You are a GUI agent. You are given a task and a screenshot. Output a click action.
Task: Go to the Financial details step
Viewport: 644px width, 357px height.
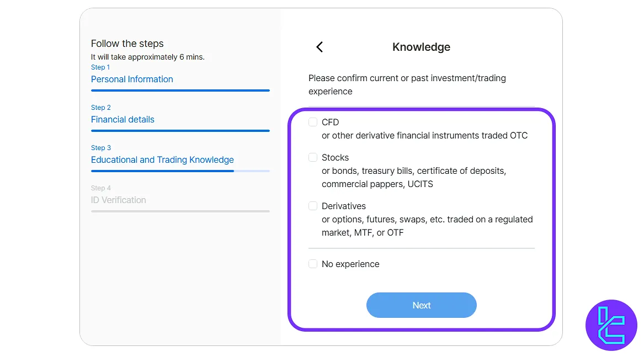[123, 120]
